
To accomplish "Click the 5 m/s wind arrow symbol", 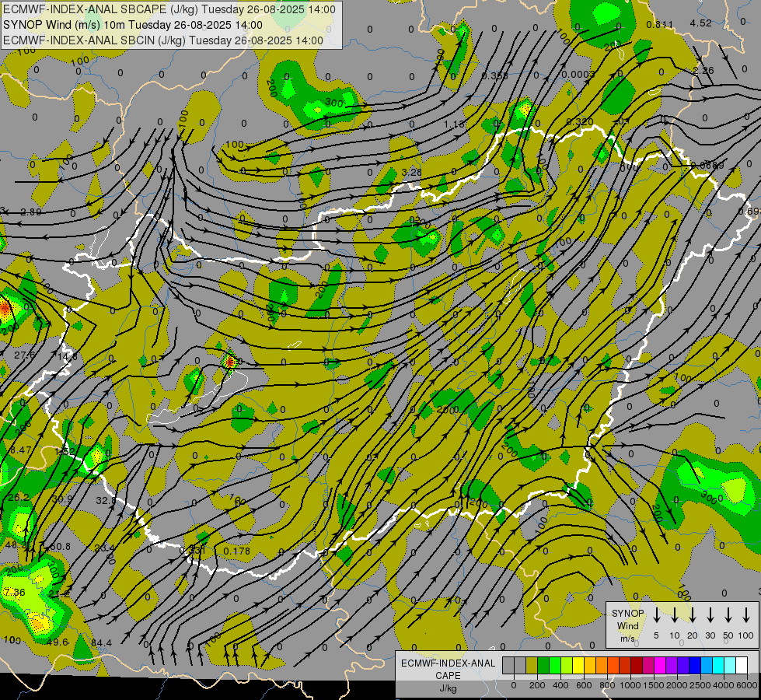I will pos(656,614).
